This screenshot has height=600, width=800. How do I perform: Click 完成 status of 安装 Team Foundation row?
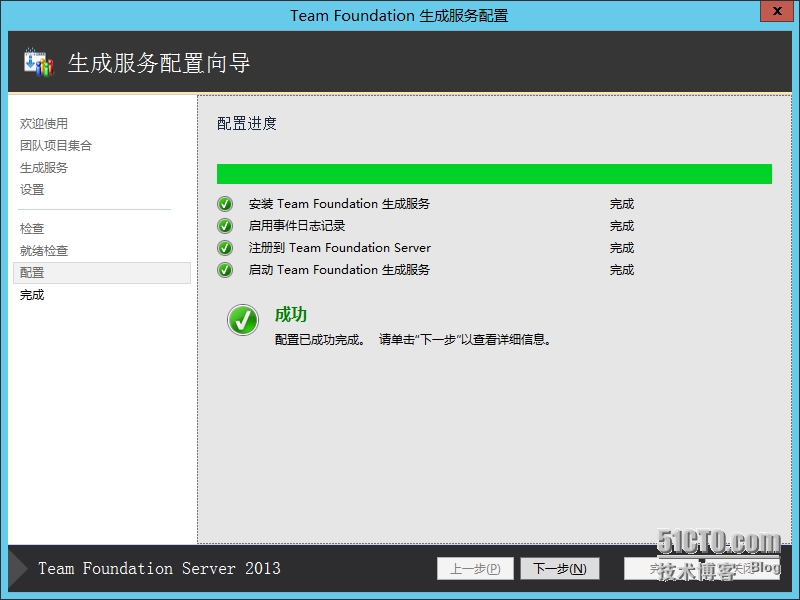point(622,204)
